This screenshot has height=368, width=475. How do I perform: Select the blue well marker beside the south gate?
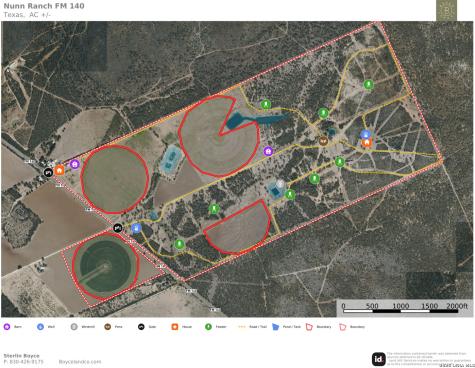136,228
